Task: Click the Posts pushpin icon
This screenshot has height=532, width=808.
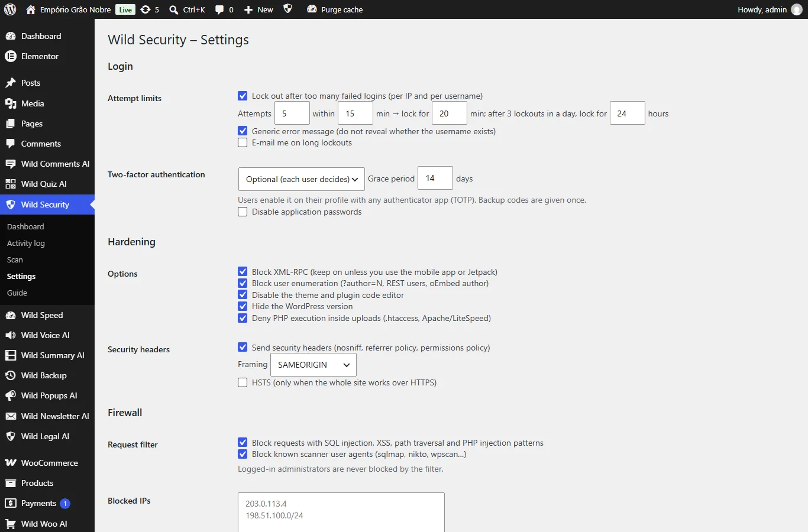Action: [x=10, y=83]
